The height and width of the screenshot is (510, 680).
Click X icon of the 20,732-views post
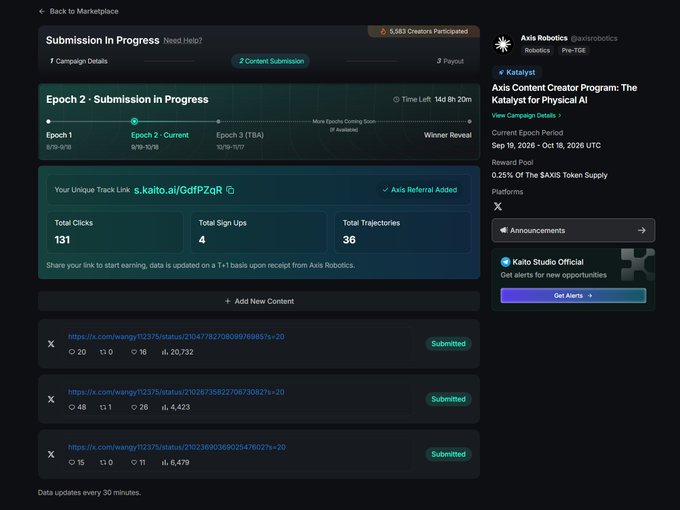(x=51, y=343)
